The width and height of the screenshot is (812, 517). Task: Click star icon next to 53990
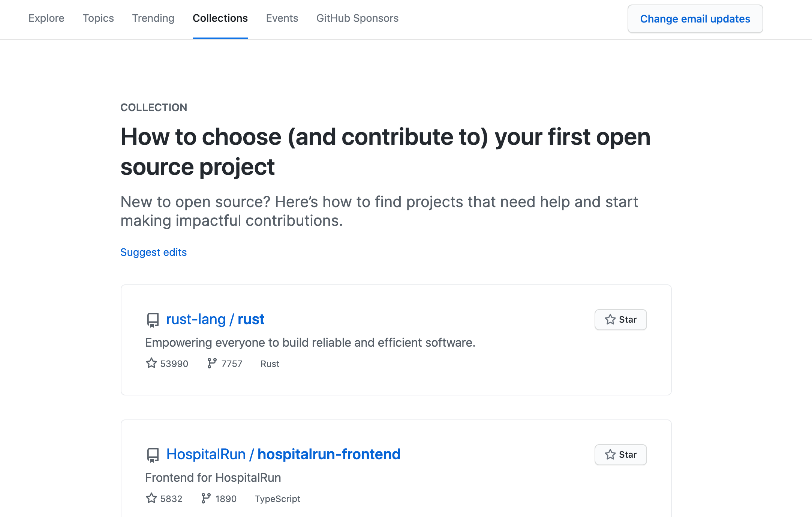pos(151,363)
